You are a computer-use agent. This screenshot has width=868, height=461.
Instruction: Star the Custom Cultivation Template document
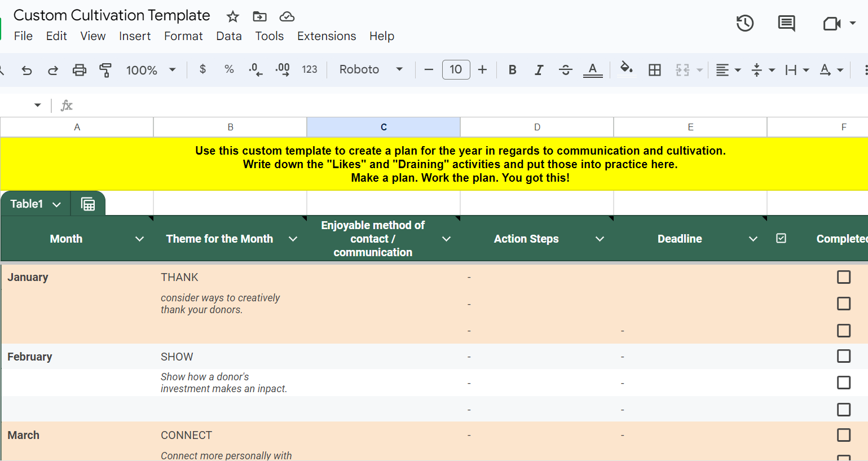[232, 17]
